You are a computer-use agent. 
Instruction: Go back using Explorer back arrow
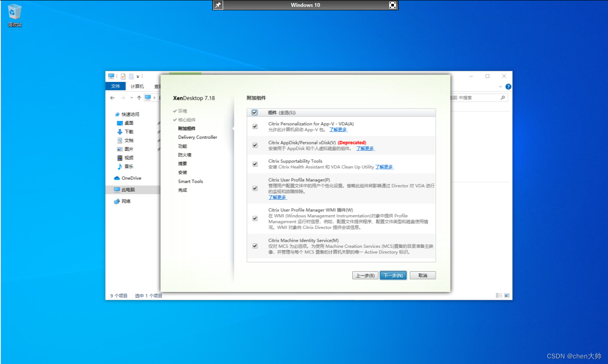(x=112, y=98)
